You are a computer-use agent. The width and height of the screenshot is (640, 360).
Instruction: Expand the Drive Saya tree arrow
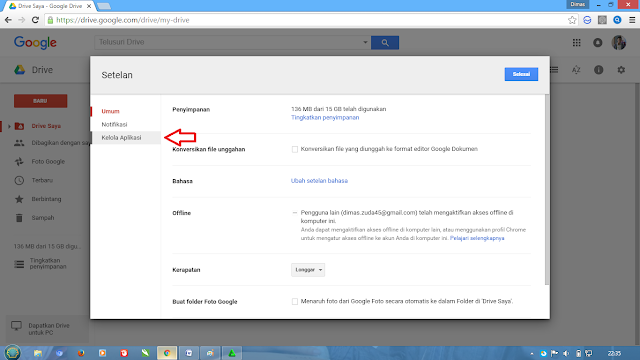9,126
